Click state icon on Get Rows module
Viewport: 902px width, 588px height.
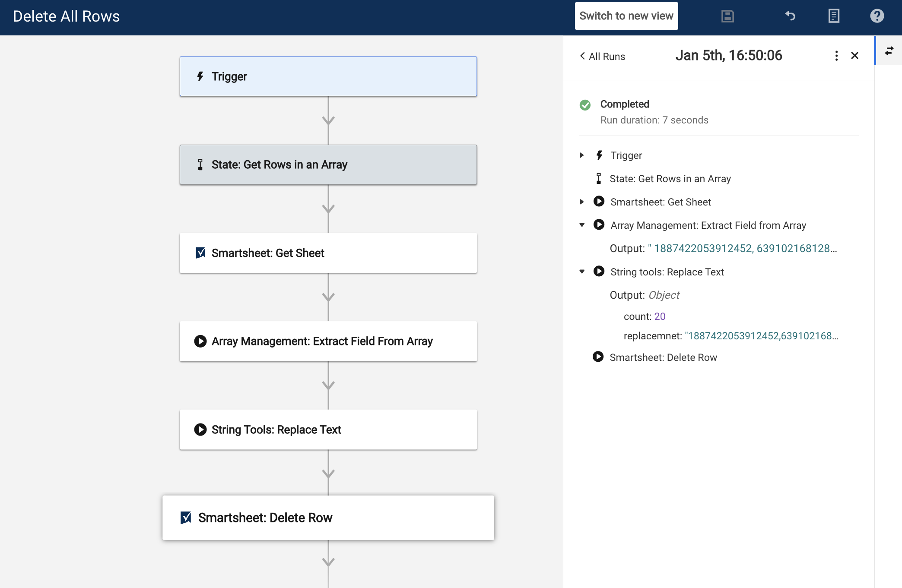coord(200,164)
